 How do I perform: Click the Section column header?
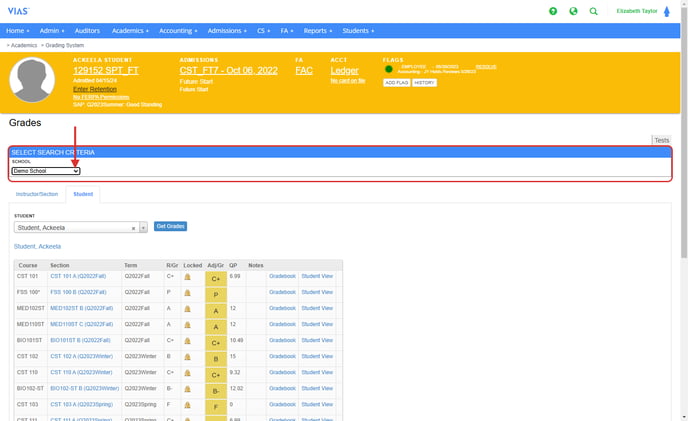(x=60, y=265)
